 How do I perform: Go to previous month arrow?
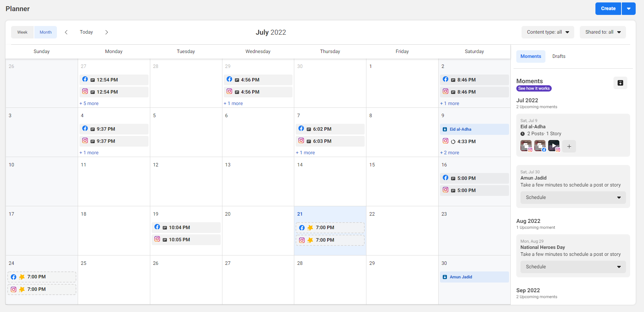coord(66,32)
